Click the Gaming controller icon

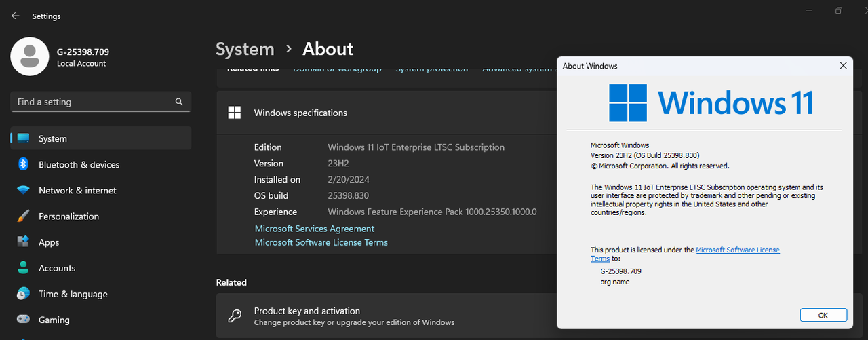click(x=23, y=319)
